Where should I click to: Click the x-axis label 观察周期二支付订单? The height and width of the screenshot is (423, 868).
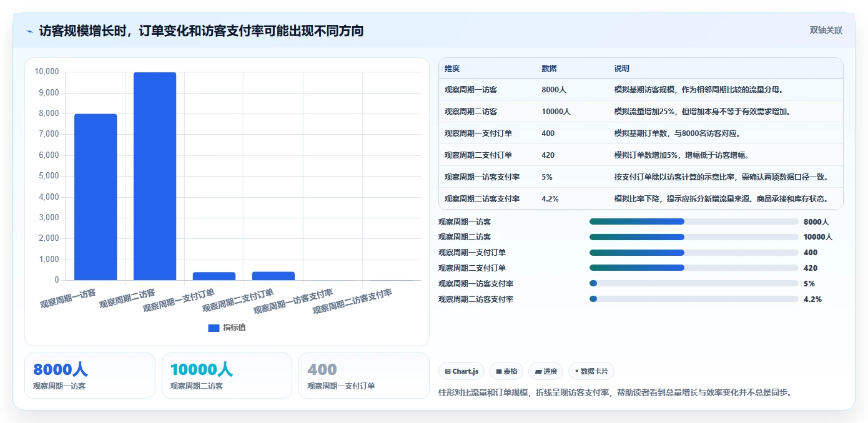click(237, 300)
